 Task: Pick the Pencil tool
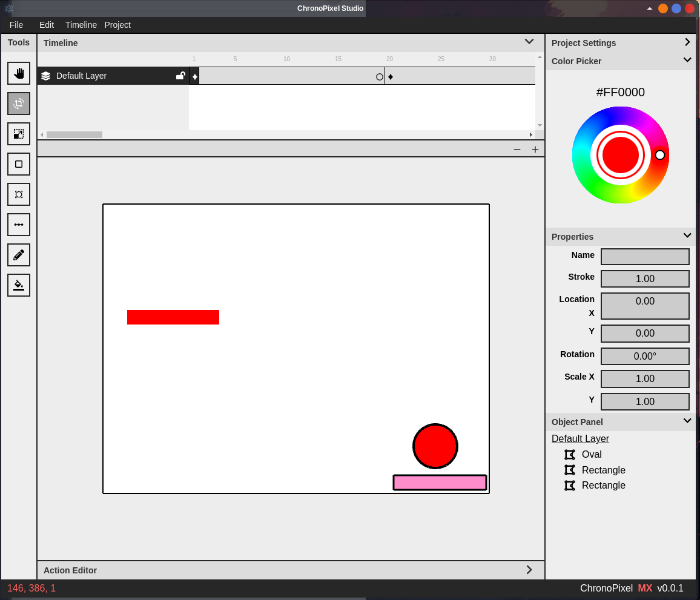18,255
